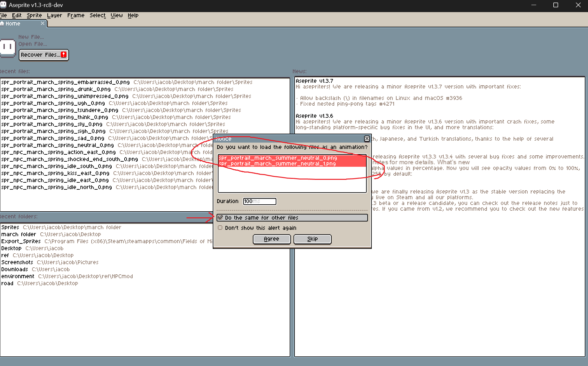
Task: Open the Edit menu
Action: [17, 15]
